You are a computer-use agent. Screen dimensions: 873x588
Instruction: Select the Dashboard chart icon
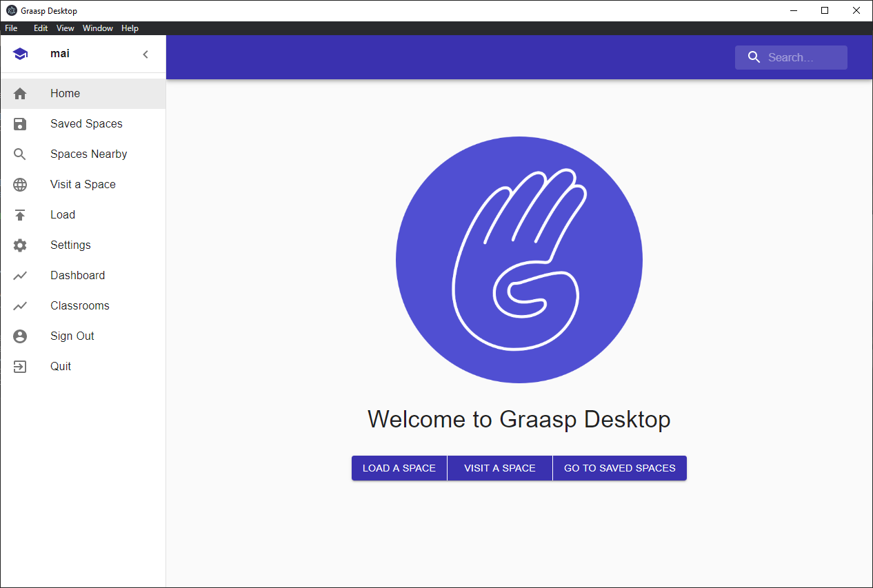point(20,275)
